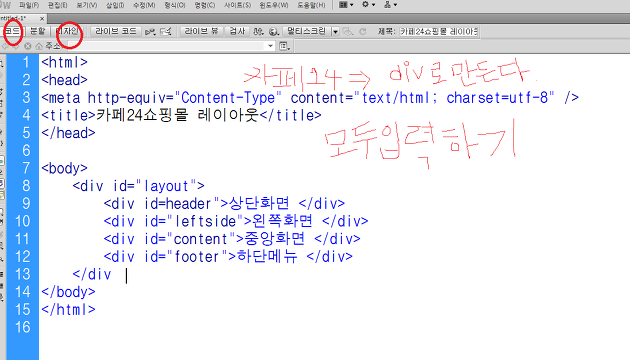Click the browser forward arrow
This screenshot has width=630, height=360.
pos(16,46)
